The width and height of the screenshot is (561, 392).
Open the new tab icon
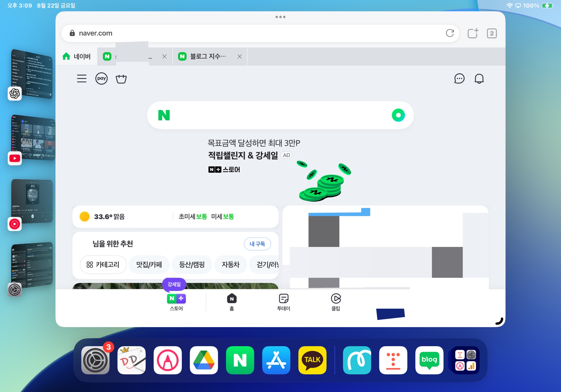tap(473, 33)
